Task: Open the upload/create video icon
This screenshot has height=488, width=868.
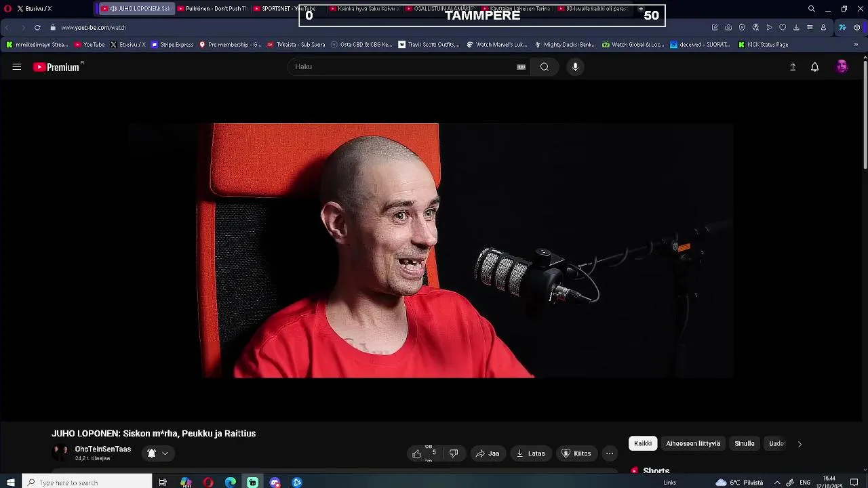Action: click(793, 67)
